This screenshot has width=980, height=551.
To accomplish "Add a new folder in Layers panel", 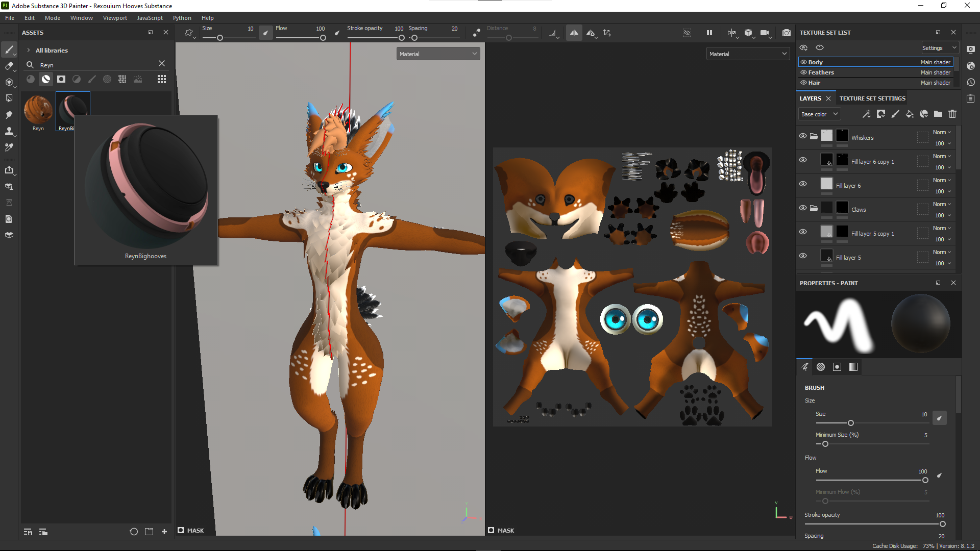I will 938,114.
